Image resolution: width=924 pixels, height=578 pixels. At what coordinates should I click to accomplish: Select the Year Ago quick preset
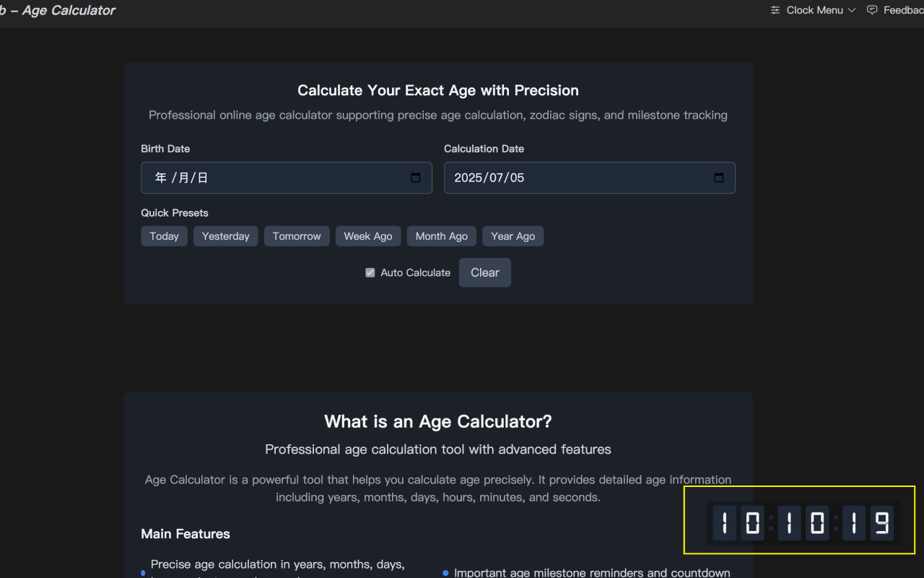(x=513, y=236)
